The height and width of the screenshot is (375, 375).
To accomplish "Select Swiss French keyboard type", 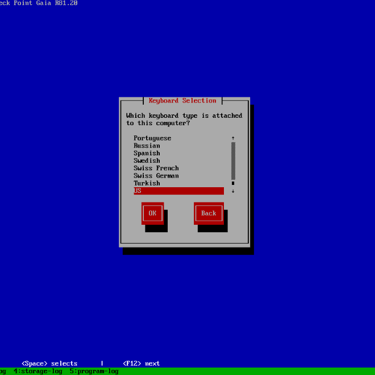I will 156,168.
